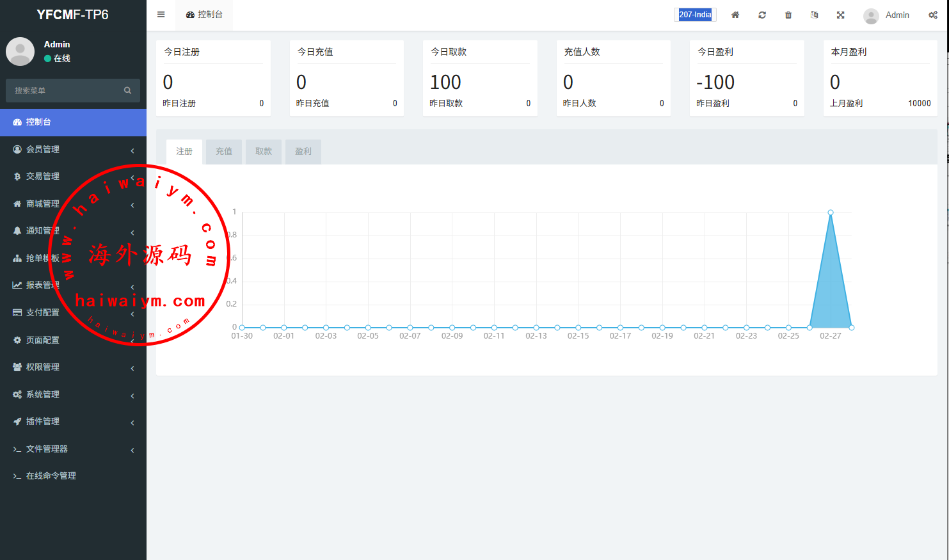Viewport: 949px width, 560px height.
Task: Expand the 会员管理 sidebar menu
Action: coord(73,149)
